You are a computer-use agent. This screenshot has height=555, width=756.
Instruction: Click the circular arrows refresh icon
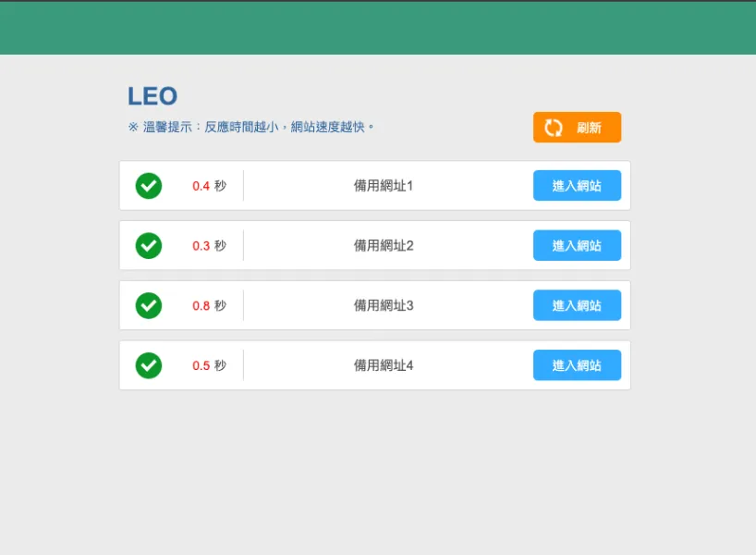tap(554, 128)
